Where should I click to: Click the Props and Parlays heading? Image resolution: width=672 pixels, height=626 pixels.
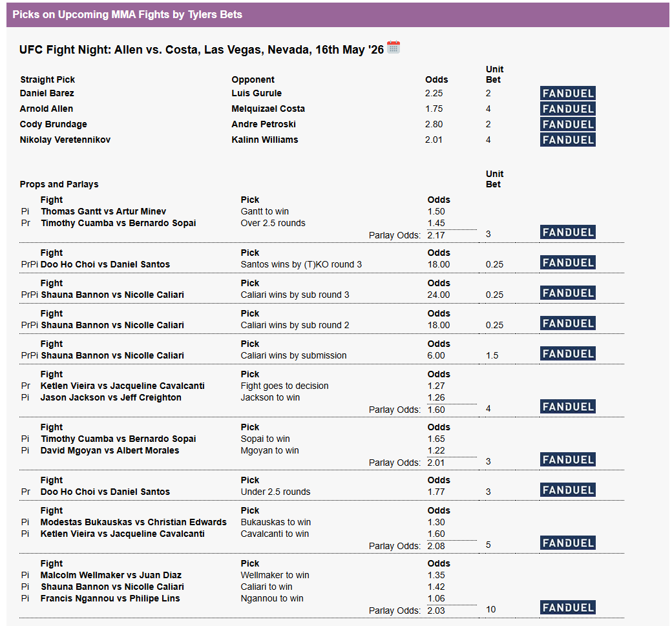tap(59, 184)
